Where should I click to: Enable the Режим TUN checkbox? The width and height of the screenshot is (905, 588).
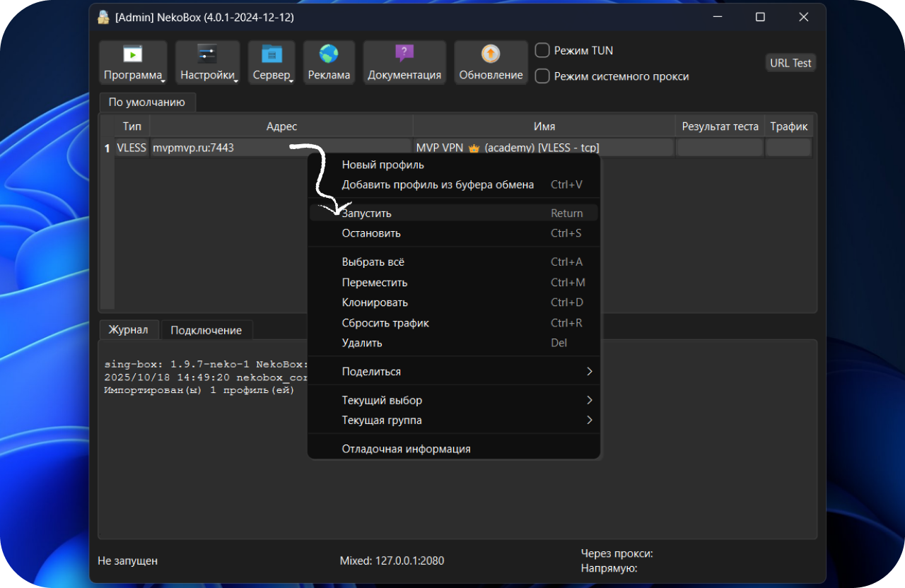[x=542, y=50]
